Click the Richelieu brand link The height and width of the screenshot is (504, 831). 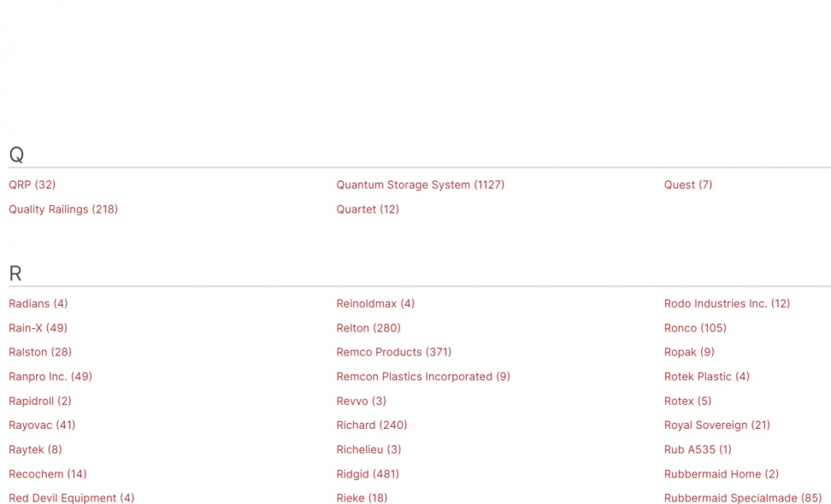tap(368, 449)
